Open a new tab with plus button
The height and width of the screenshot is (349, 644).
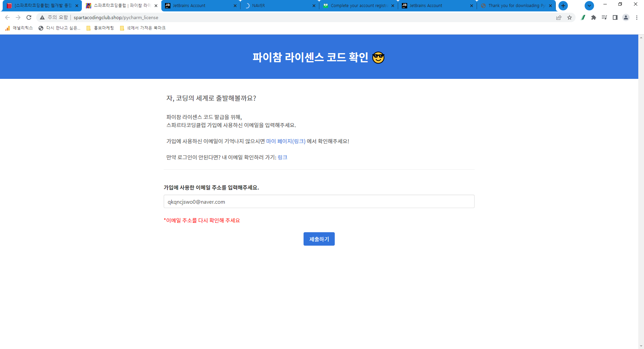563,6
